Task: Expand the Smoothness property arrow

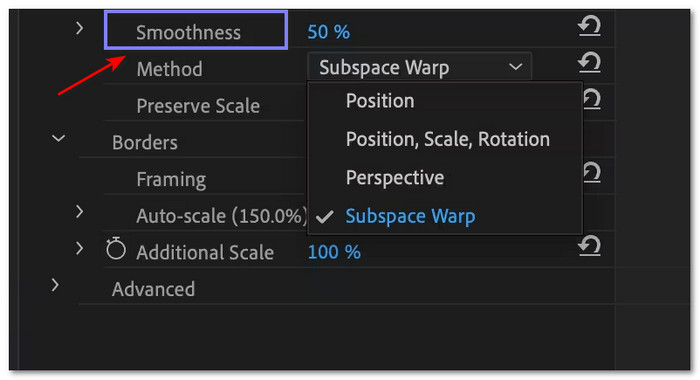Action: 79,29
